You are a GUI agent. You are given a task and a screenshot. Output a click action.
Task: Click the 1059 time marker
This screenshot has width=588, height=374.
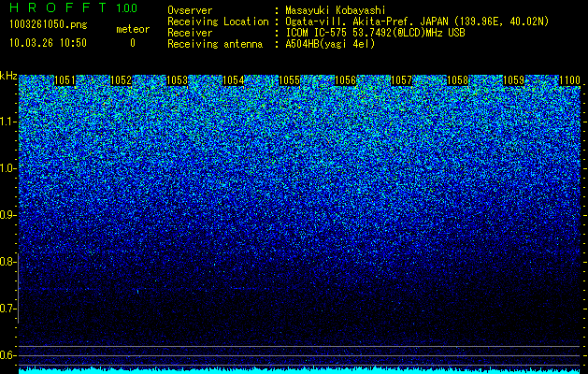pos(513,80)
